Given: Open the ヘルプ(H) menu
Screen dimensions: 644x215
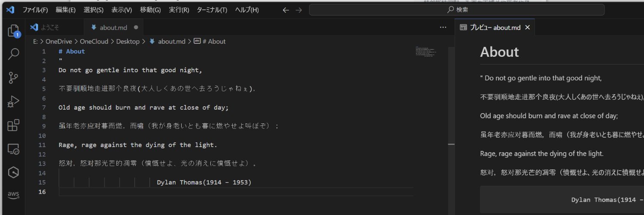Looking at the screenshot, I should pos(247,9).
